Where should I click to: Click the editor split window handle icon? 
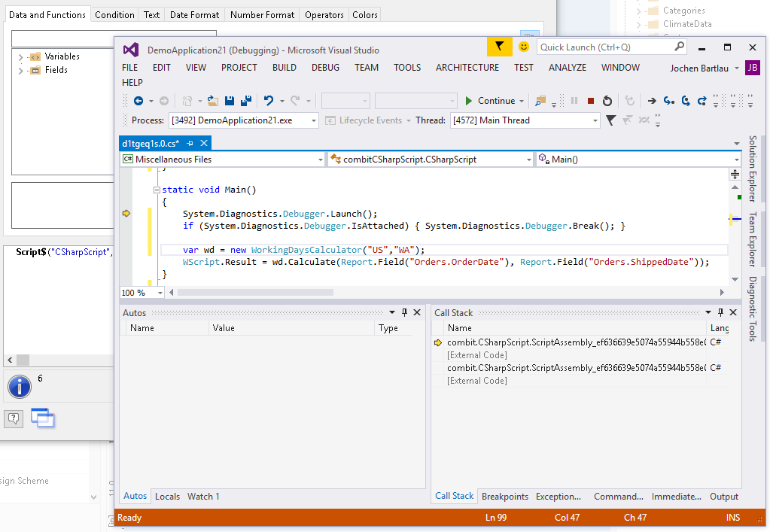coord(735,175)
